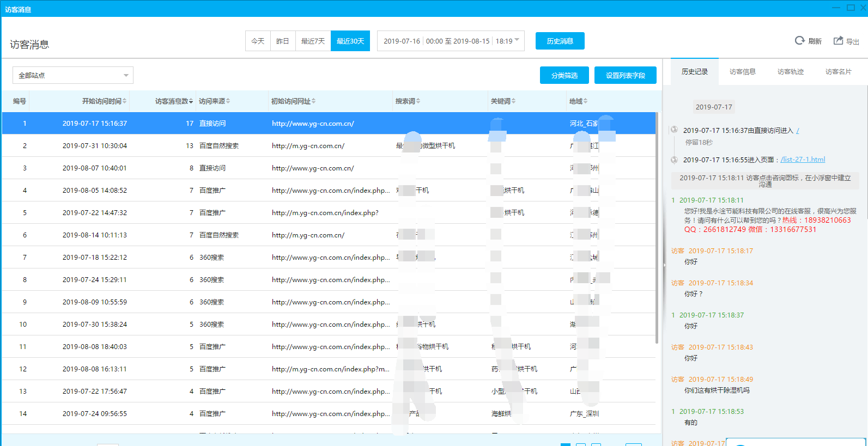This screenshot has width=868, height=446.
Task: Select the 最近7天 time range
Action: click(313, 41)
